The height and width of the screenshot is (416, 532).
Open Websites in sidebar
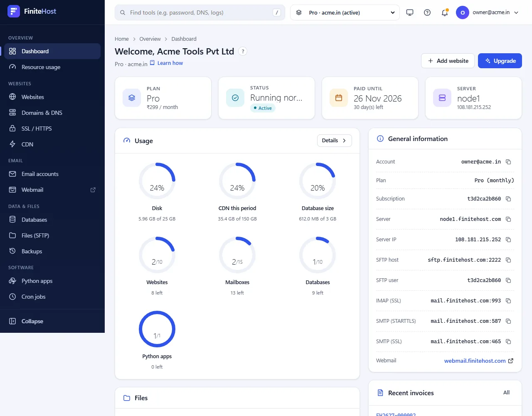coord(52,97)
